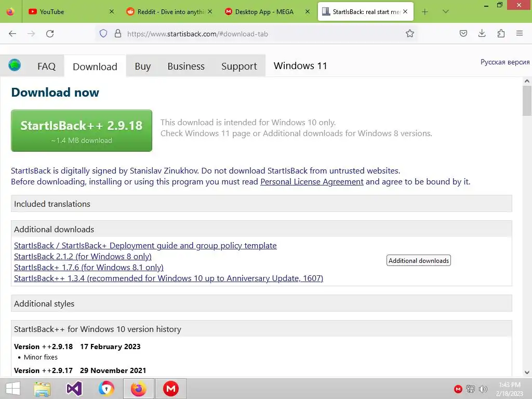The image size is (532, 399).
Task: Open the extensions puzzle icon
Action: click(501, 33)
